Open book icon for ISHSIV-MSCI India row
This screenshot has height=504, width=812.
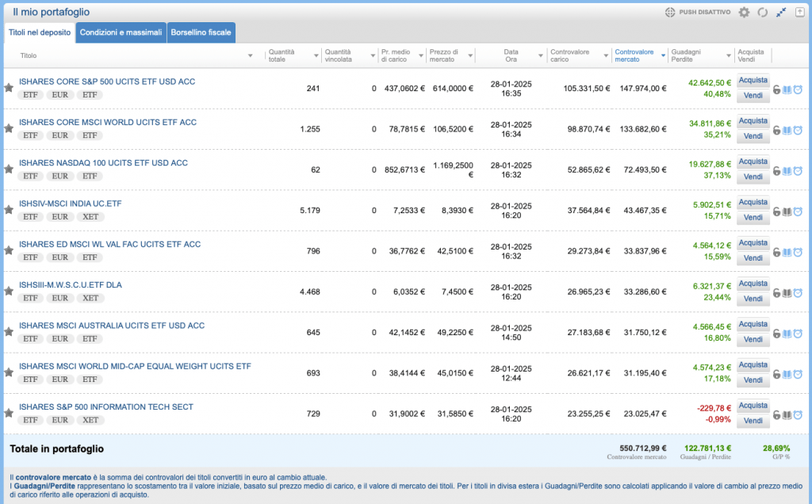[x=787, y=212]
